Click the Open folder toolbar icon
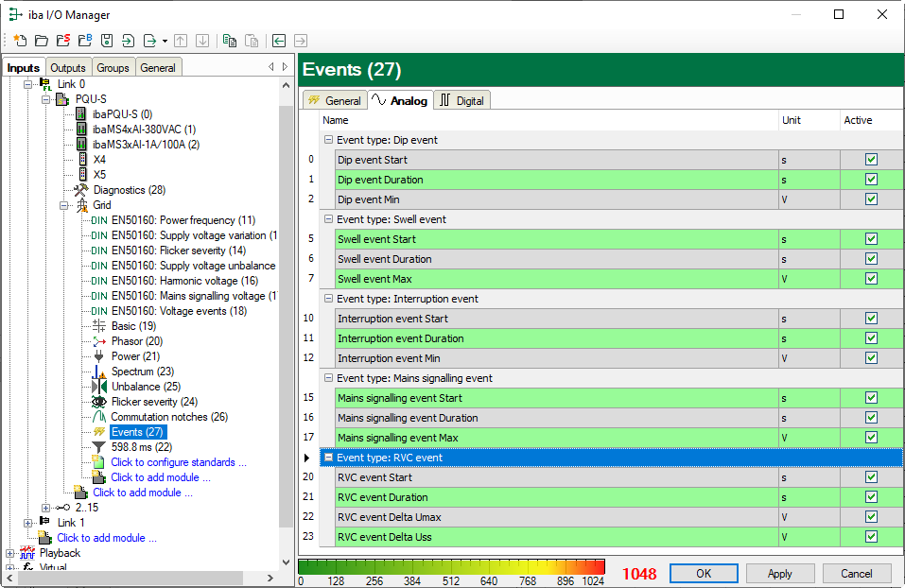The height and width of the screenshot is (588, 905). pos(42,41)
